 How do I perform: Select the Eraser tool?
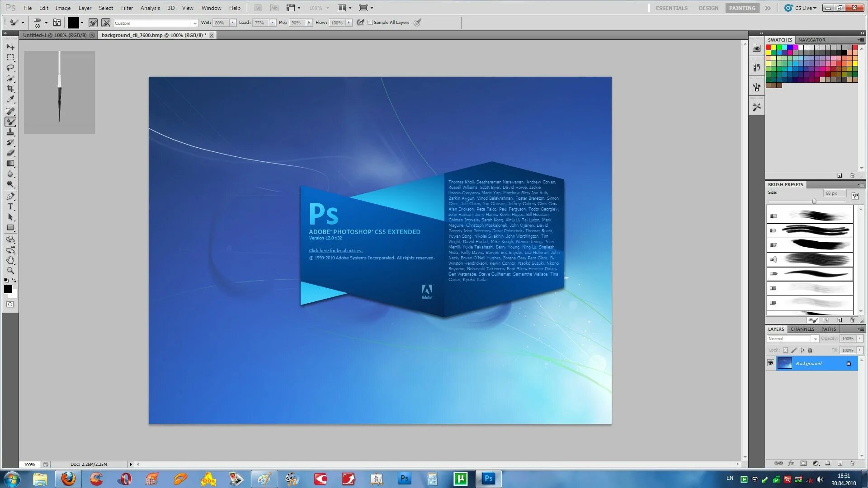(x=11, y=152)
